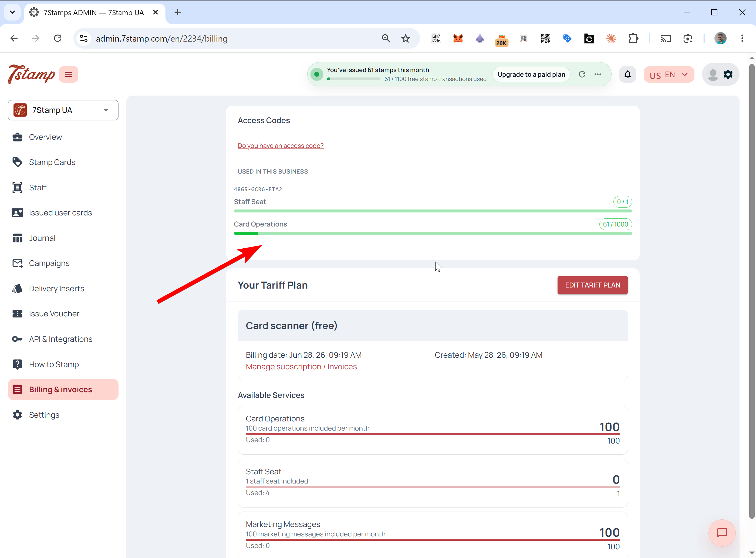Click the 0 / 1 Staff Seat badge
756x558 pixels.
coord(622,202)
